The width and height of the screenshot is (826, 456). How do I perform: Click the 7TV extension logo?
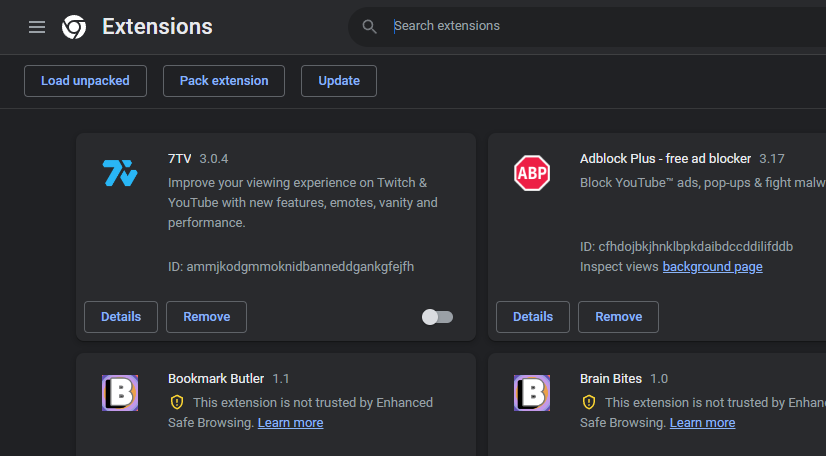(120, 173)
